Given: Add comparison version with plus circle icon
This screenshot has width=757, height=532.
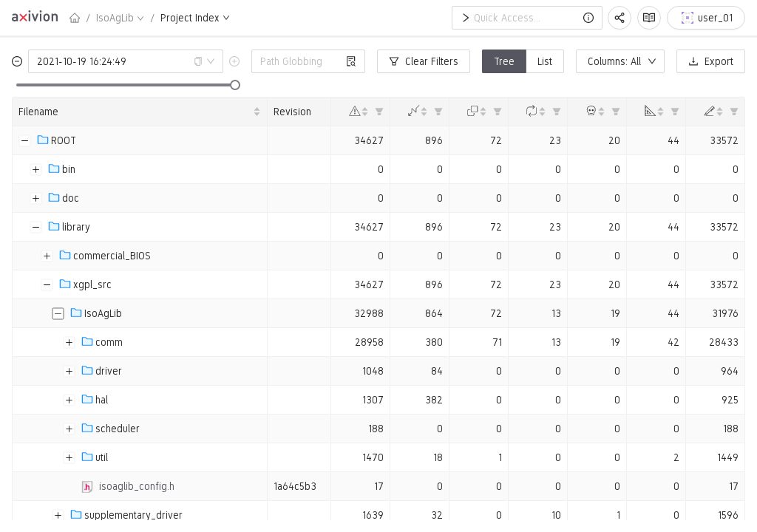Looking at the screenshot, I should pyautogui.click(x=234, y=61).
